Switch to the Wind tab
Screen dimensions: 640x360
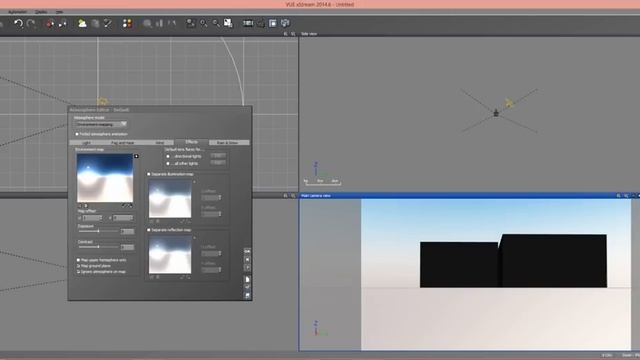tap(159, 143)
